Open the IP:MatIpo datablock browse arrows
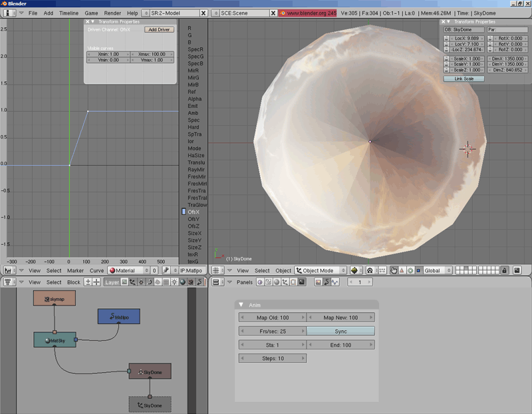 pos(176,270)
